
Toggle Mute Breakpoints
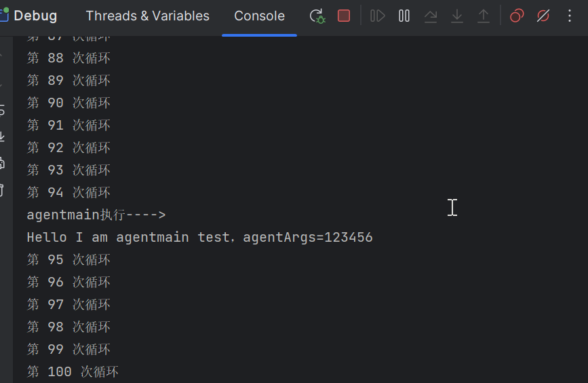543,16
